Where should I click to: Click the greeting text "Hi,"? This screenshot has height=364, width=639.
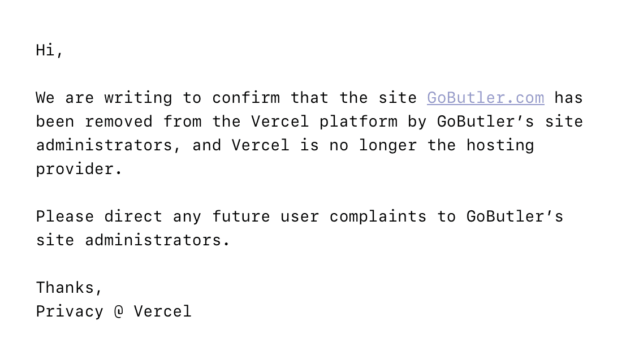pos(49,50)
